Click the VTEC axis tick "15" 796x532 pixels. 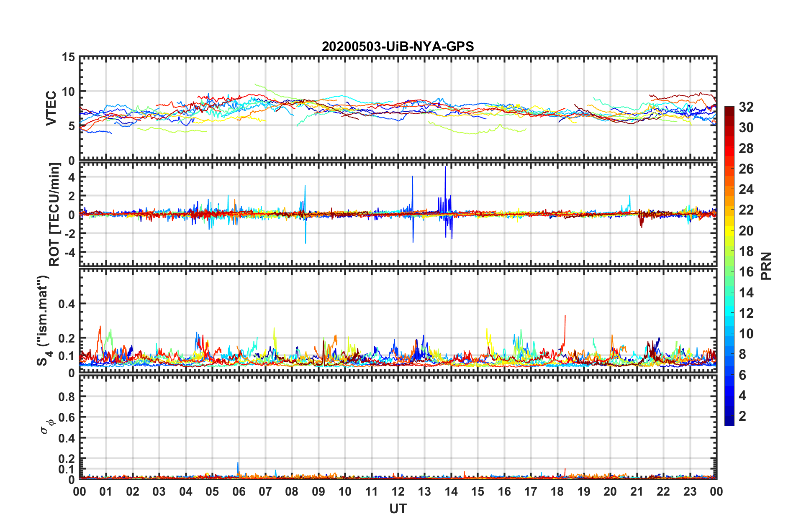coord(68,57)
